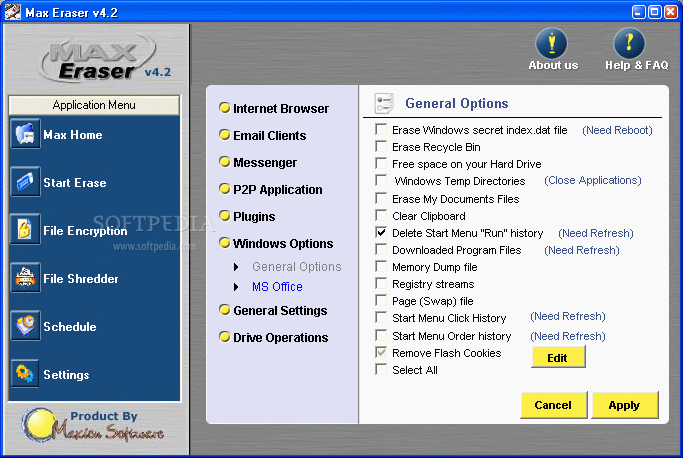683x458 pixels.
Task: Click the yellow bullet beside Drive Operations
Action: click(x=224, y=337)
